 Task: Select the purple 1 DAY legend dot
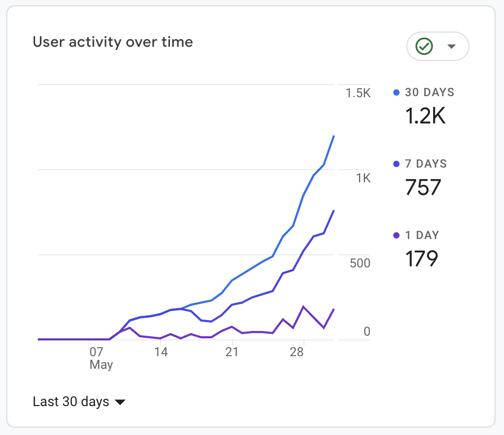pyautogui.click(x=396, y=235)
